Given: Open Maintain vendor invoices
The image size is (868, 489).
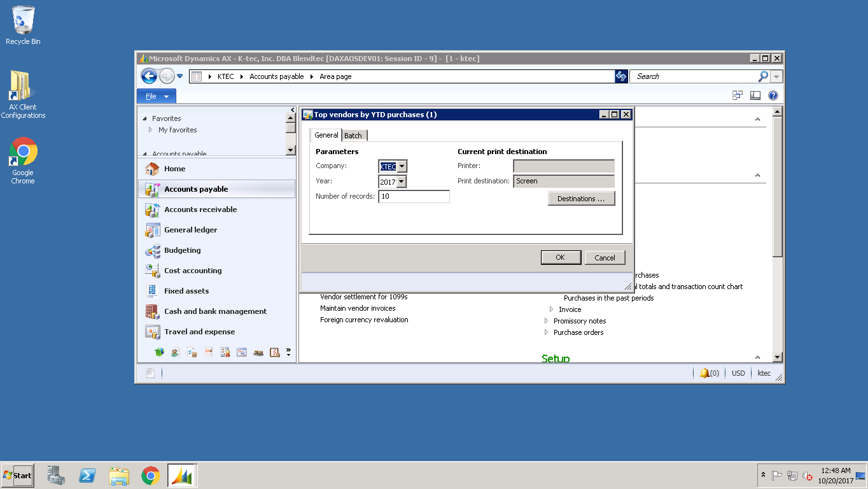Looking at the screenshot, I should (x=358, y=308).
